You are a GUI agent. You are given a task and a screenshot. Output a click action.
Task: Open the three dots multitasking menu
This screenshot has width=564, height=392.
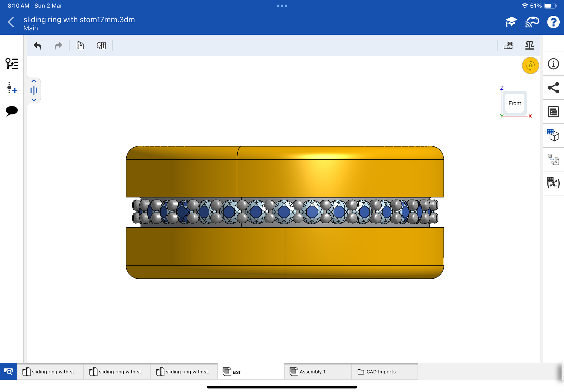point(282,6)
